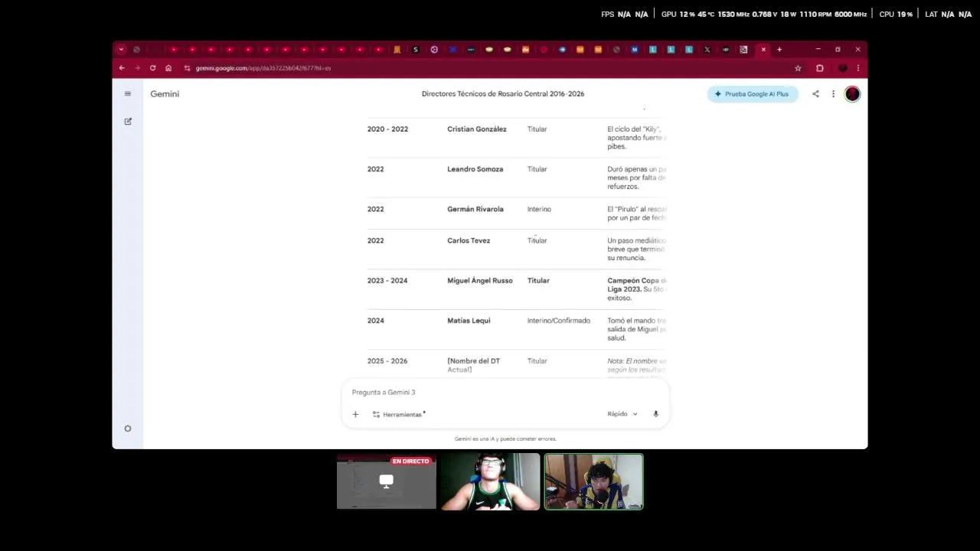Open the Gemini main menu hamburger
Screen dimensions: 980x551
point(128,94)
